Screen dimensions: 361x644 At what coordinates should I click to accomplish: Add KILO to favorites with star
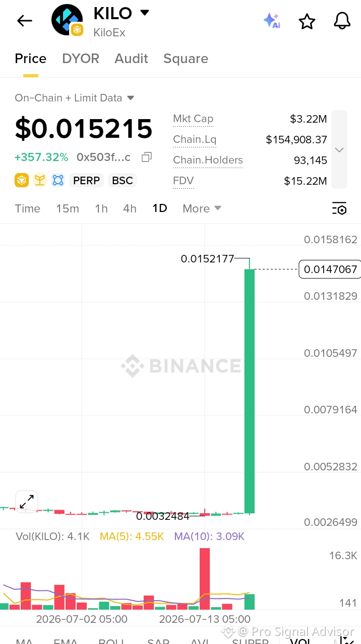pyautogui.click(x=307, y=21)
